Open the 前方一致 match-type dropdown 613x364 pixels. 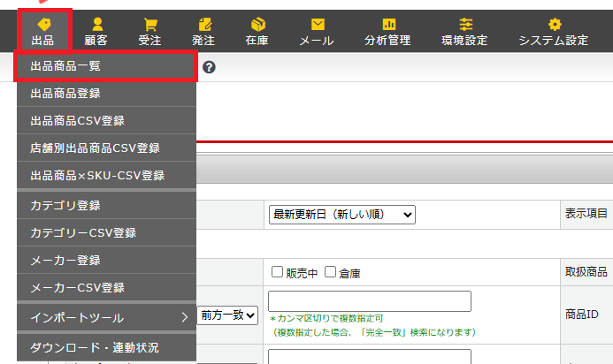tap(227, 315)
